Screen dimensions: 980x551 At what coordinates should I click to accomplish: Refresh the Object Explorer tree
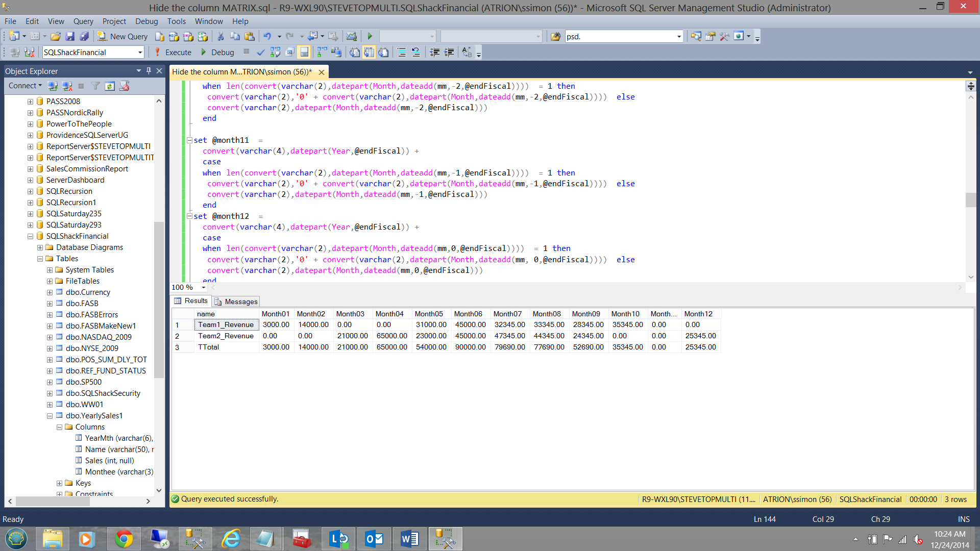tap(110, 86)
